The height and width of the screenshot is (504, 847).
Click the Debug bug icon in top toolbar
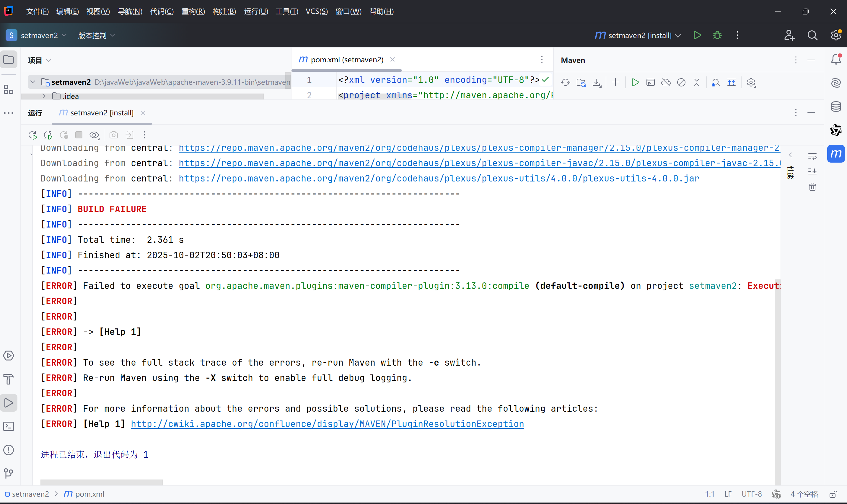pos(717,35)
